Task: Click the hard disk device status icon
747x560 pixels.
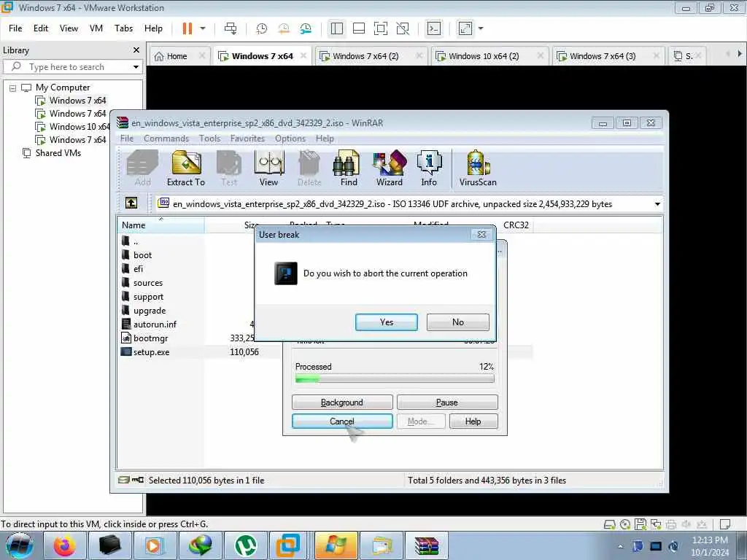Action: (x=609, y=524)
